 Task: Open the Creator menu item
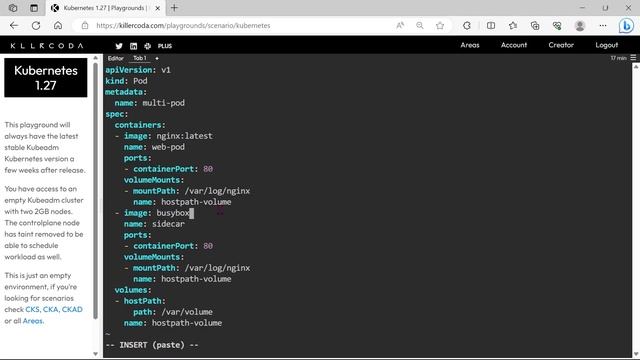[x=561, y=45]
